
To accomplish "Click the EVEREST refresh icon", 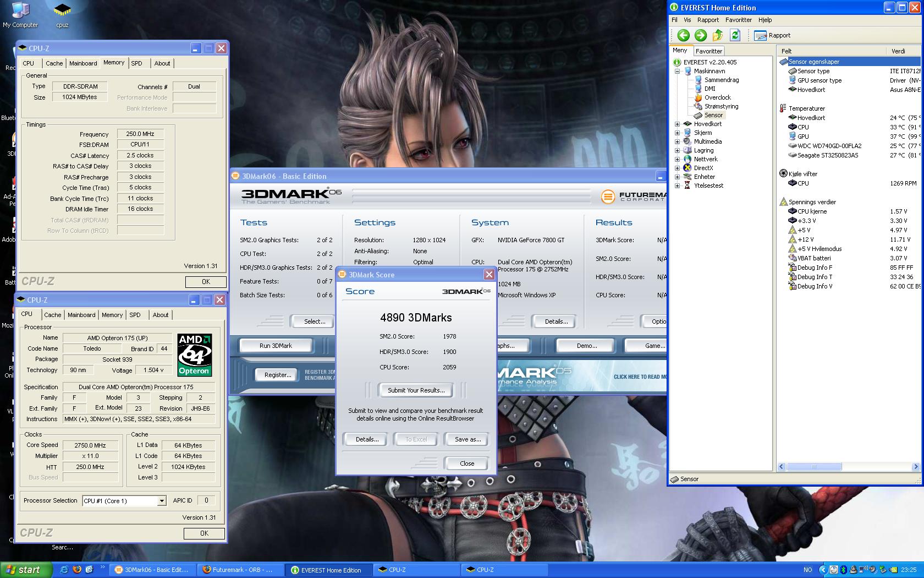I will (x=735, y=35).
